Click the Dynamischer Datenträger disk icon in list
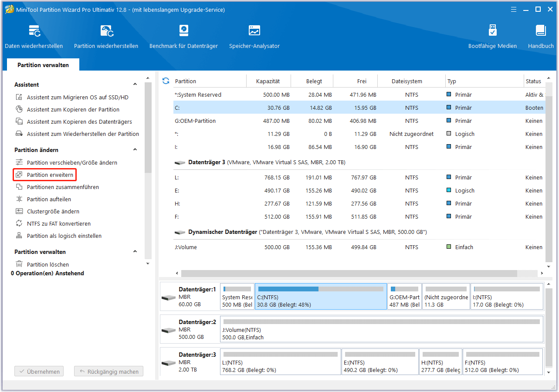This screenshot has height=392, width=559. tap(180, 233)
